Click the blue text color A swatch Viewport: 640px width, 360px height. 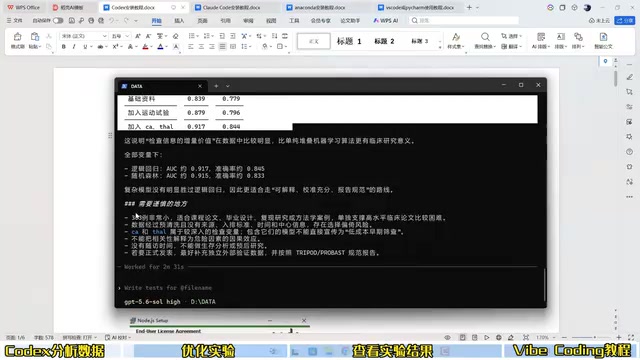coord(160,47)
